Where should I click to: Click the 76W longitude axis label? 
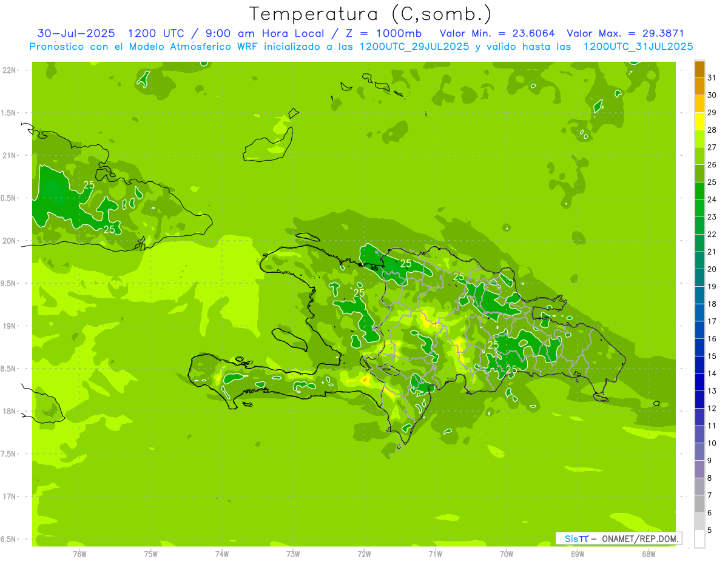[79, 554]
